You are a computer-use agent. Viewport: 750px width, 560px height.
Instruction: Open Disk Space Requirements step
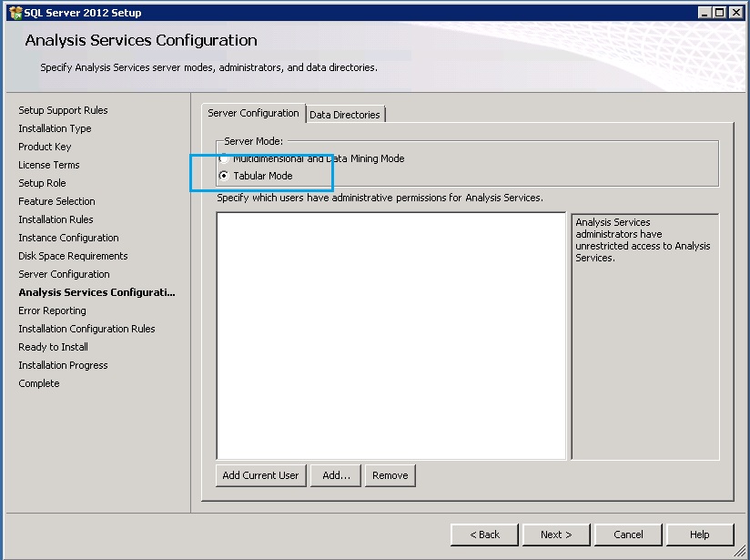tap(72, 256)
